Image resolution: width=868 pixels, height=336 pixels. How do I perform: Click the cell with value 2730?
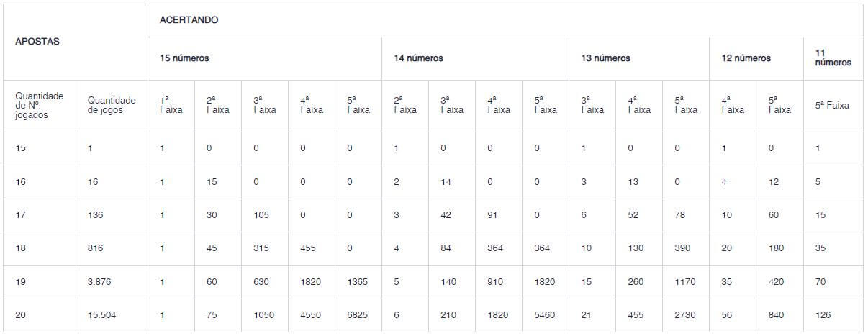pos(685,314)
